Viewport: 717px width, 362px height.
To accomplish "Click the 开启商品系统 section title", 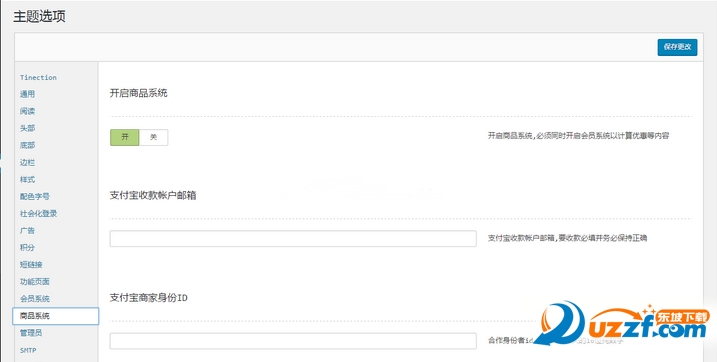I will 139,93.
